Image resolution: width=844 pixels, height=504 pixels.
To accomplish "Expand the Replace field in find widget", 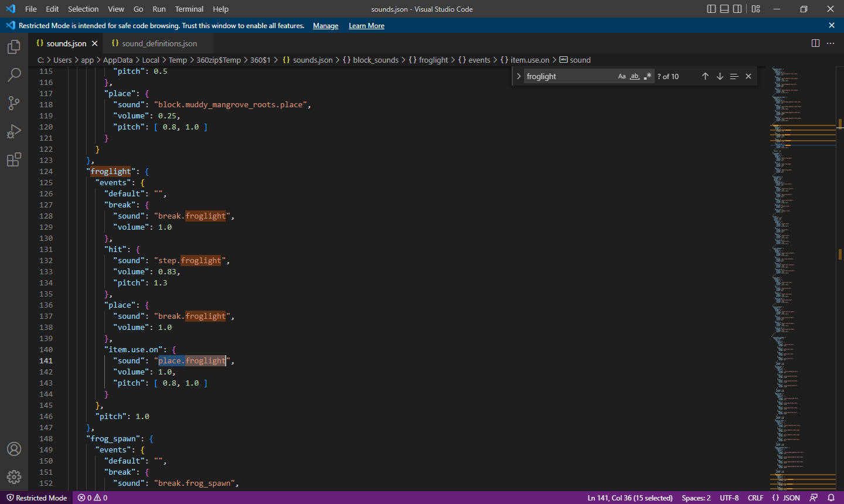I will pyautogui.click(x=519, y=77).
